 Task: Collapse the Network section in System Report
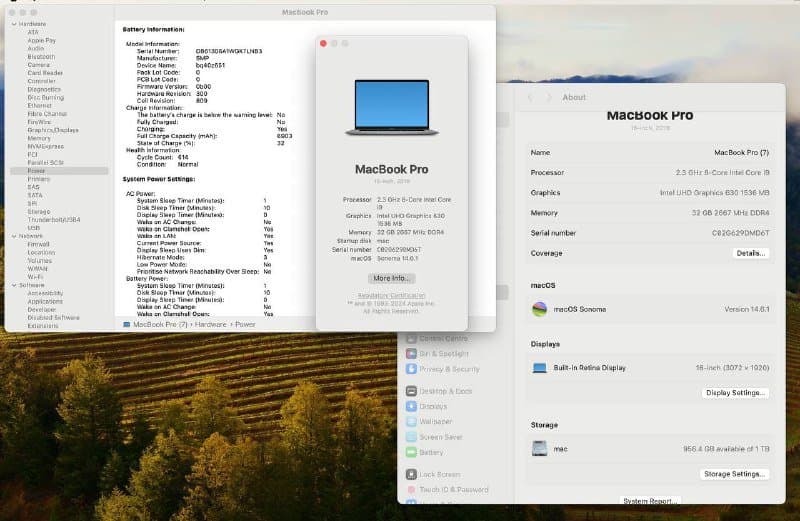14,236
